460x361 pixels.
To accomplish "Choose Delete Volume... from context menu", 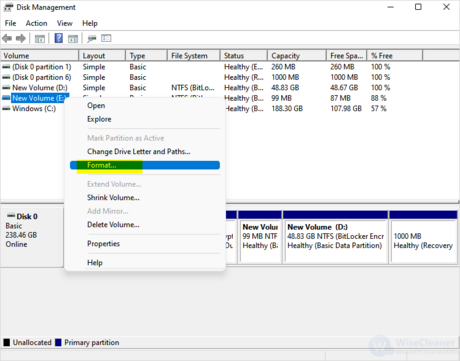I will click(x=113, y=225).
